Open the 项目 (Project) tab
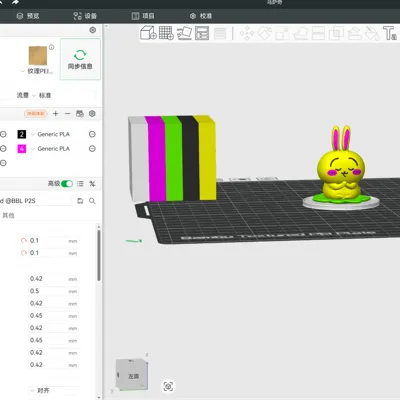This screenshot has width=400, height=400. pyautogui.click(x=143, y=16)
